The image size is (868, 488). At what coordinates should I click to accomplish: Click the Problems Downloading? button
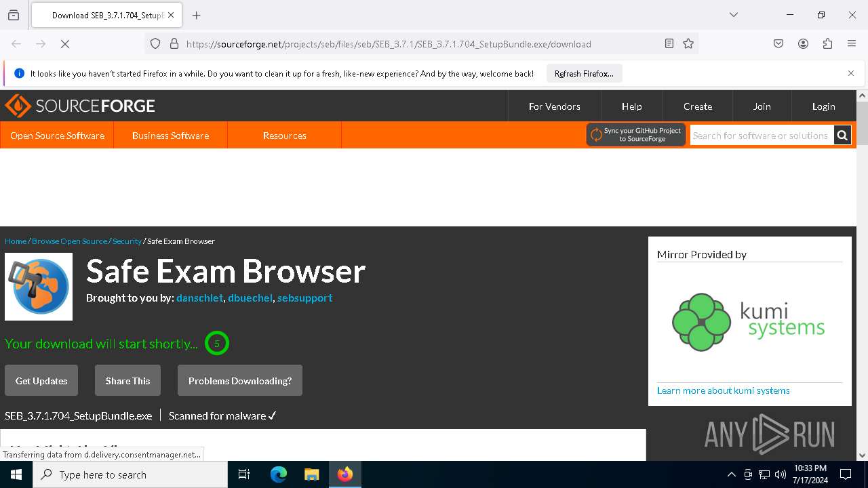point(240,381)
